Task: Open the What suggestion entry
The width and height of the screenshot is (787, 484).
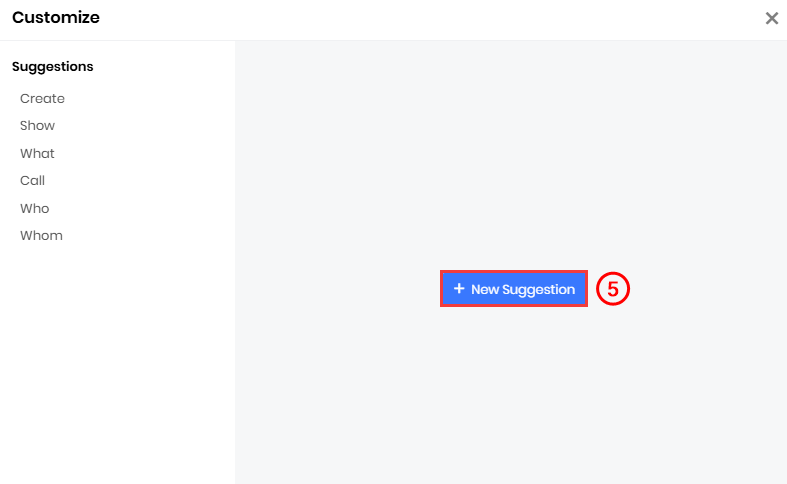Action: tap(37, 153)
